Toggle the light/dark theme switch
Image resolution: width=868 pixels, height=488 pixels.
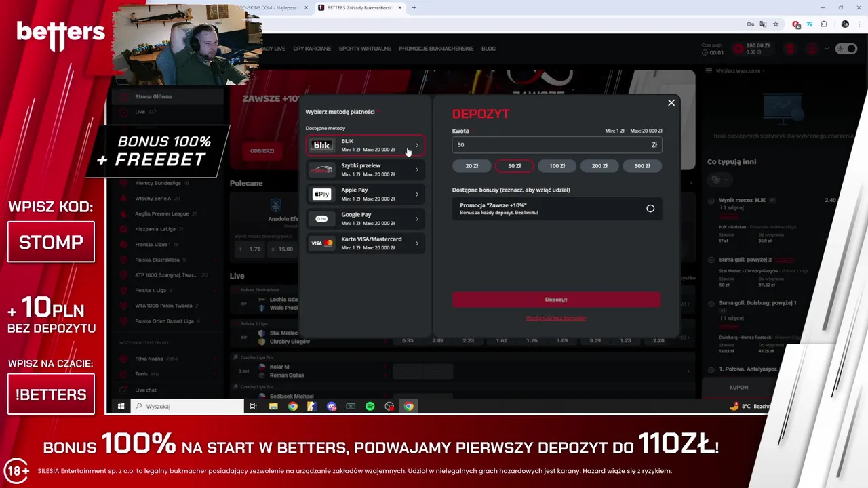pyautogui.click(x=846, y=49)
